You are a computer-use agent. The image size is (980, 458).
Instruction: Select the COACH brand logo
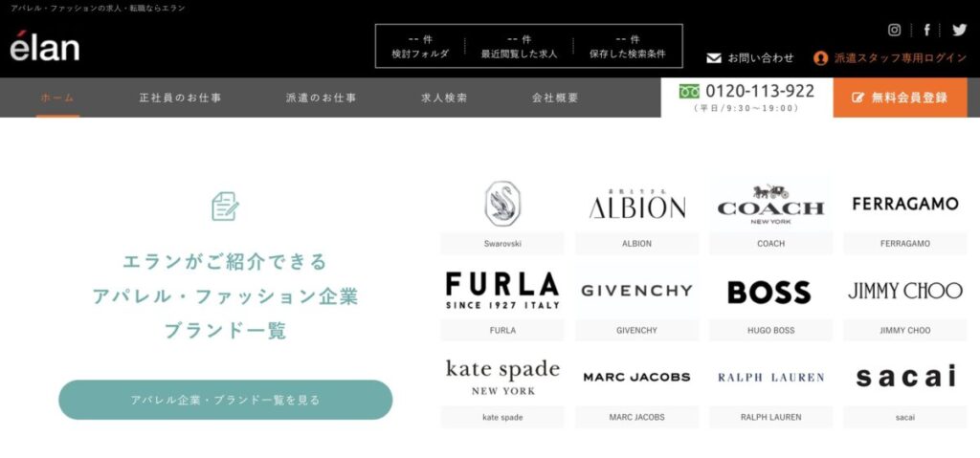(x=770, y=205)
